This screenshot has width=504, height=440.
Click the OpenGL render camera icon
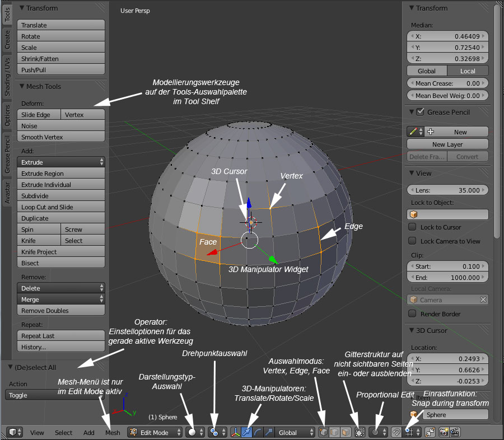coord(444,432)
